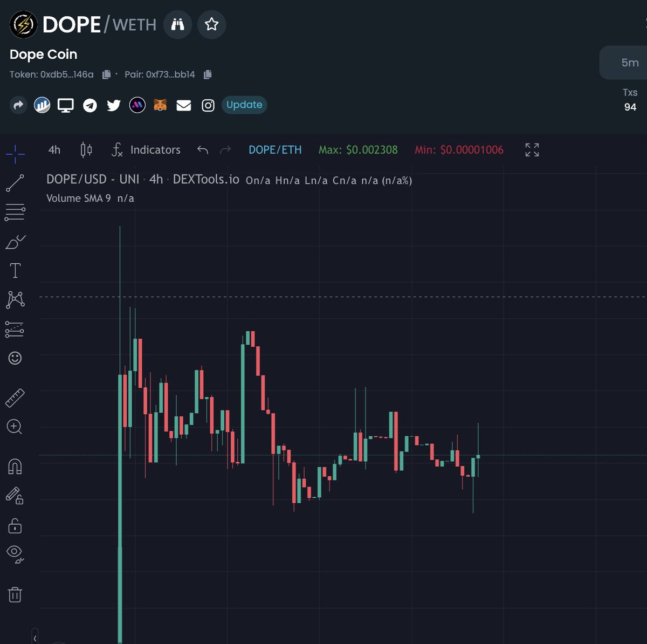Viewport: 647px width, 644px height.
Task: Open the emoji sticker tool
Action: [x=16, y=358]
